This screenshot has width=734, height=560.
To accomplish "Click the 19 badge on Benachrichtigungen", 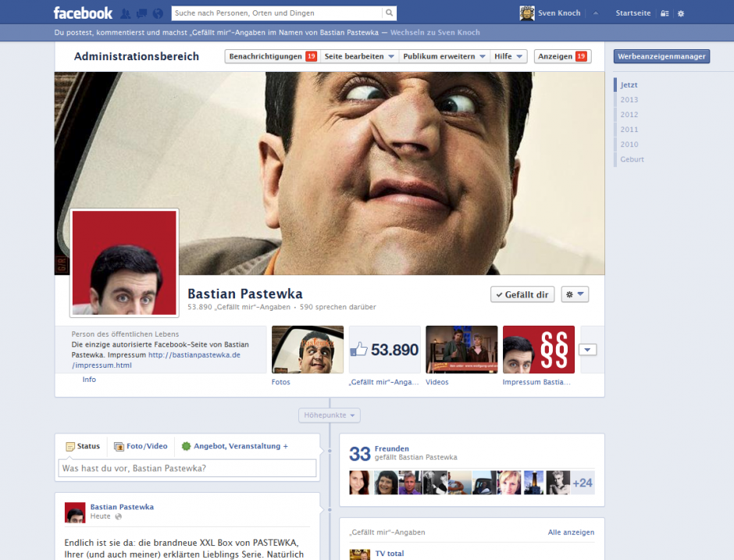I will click(x=311, y=56).
